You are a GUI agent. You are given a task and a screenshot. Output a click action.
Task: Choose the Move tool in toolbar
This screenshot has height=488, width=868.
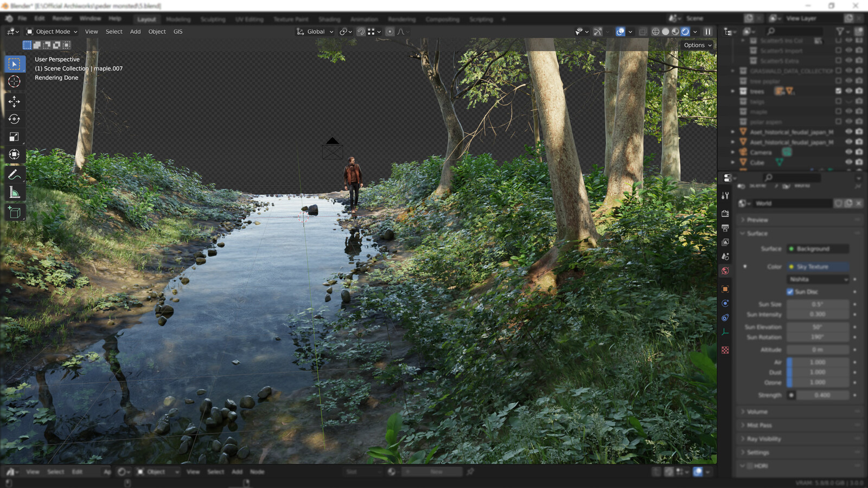pyautogui.click(x=15, y=101)
